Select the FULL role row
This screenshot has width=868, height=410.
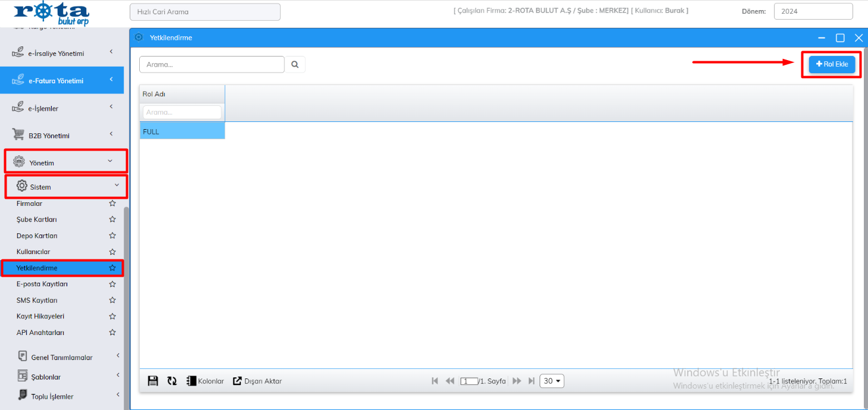(x=182, y=132)
